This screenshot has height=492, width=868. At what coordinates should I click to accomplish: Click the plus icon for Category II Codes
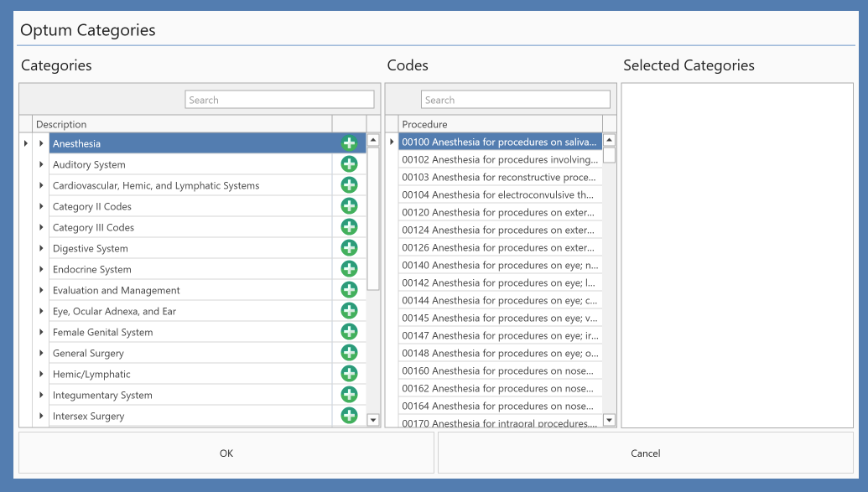tap(350, 206)
